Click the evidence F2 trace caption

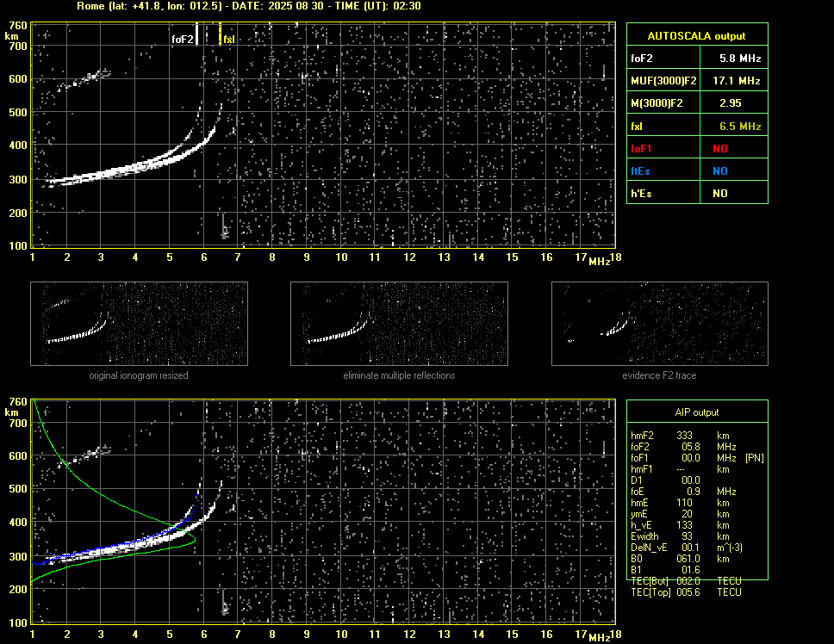(660, 375)
